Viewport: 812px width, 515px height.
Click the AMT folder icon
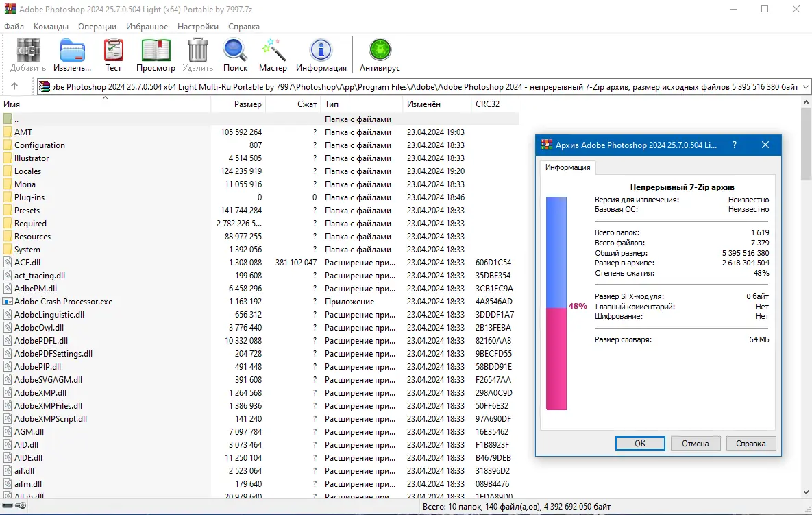click(8, 132)
